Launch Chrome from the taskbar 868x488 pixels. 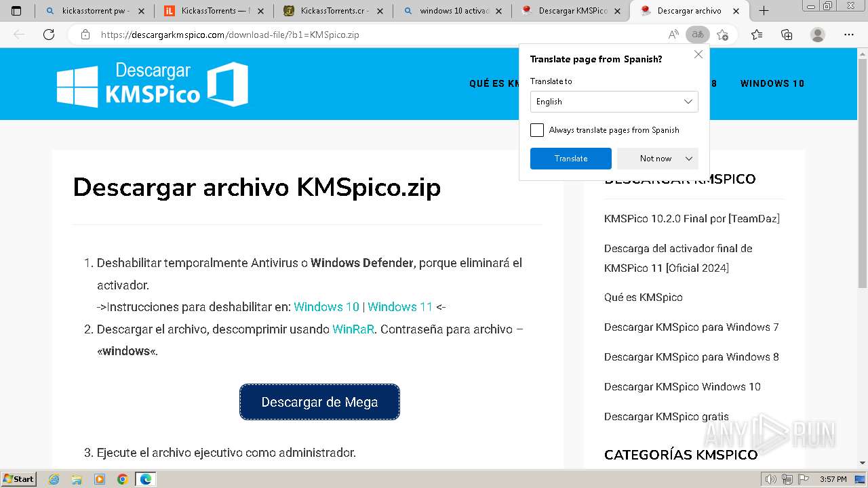click(x=122, y=479)
